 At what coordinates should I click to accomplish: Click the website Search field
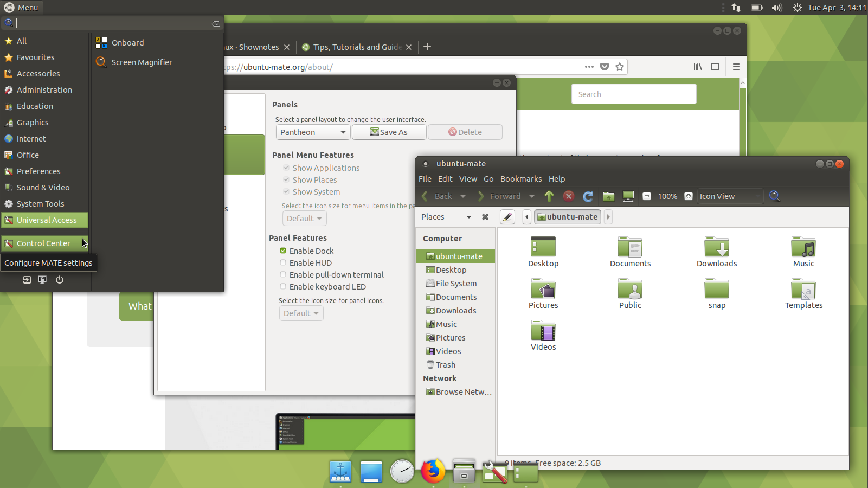[x=634, y=94]
